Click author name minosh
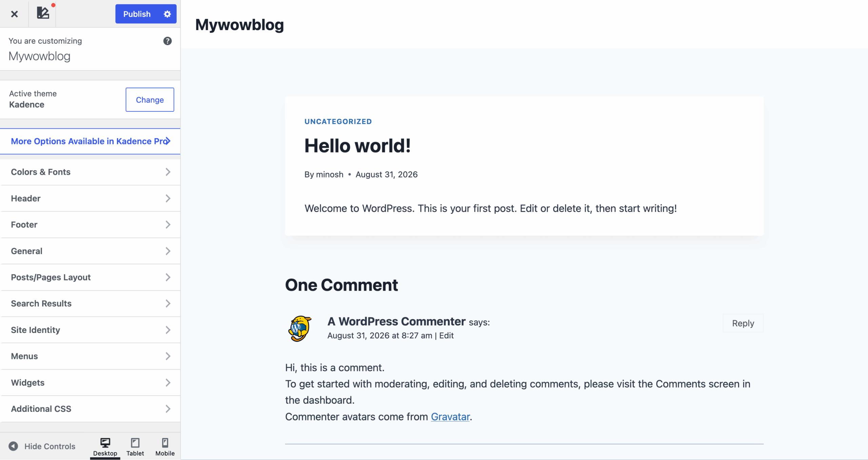Image resolution: width=868 pixels, height=460 pixels. [330, 174]
